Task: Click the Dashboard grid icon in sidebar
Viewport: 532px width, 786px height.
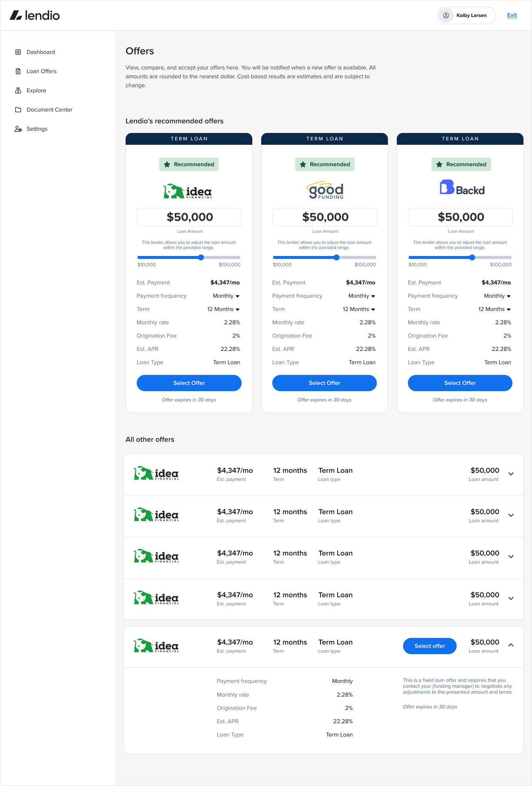Action: click(x=18, y=52)
